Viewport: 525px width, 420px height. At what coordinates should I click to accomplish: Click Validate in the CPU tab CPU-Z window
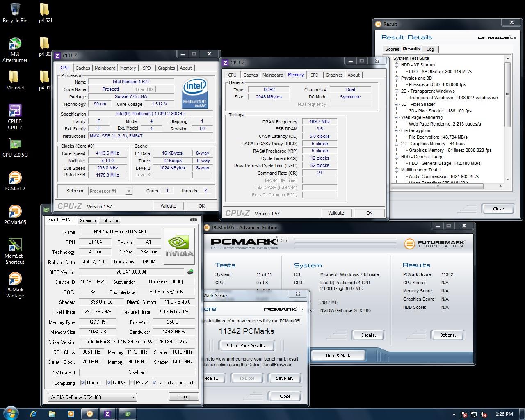(x=168, y=206)
